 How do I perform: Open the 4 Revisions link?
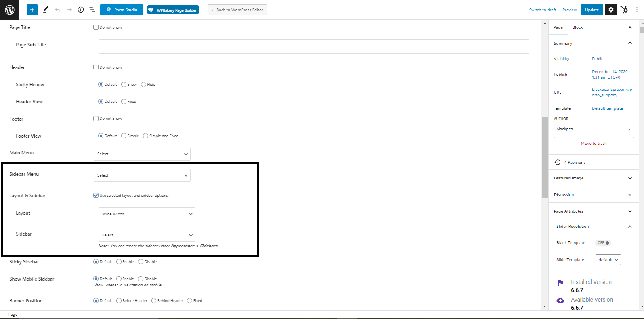coord(575,163)
